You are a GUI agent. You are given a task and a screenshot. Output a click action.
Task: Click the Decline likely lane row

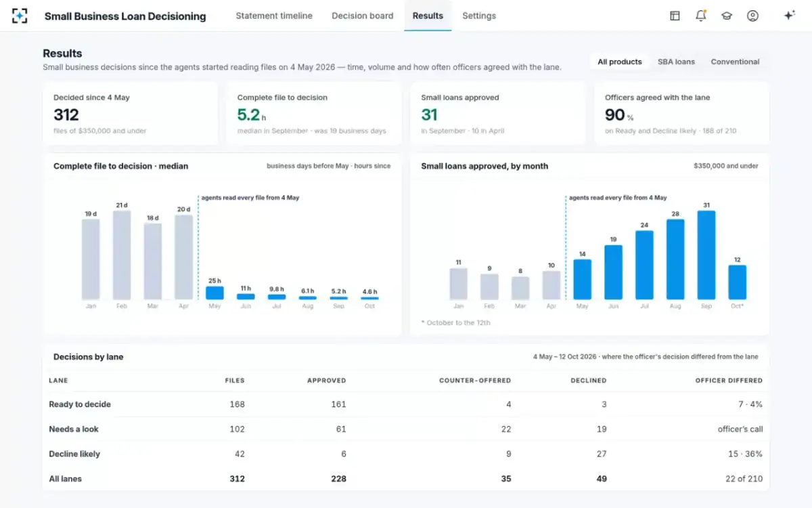tap(406, 454)
